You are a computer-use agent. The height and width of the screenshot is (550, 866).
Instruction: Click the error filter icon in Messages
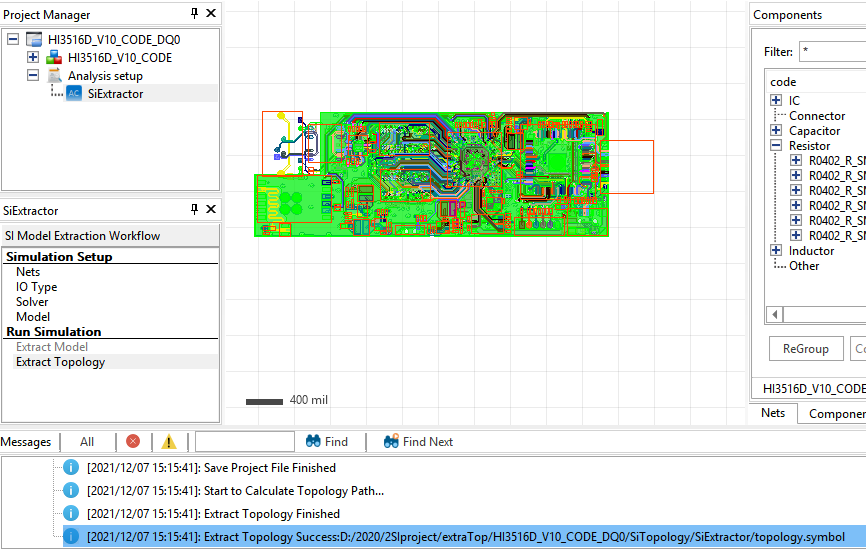coord(133,441)
